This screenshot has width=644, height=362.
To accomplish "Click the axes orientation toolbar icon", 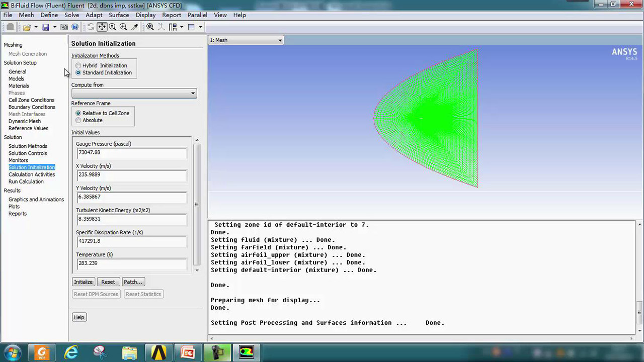I will (161, 27).
